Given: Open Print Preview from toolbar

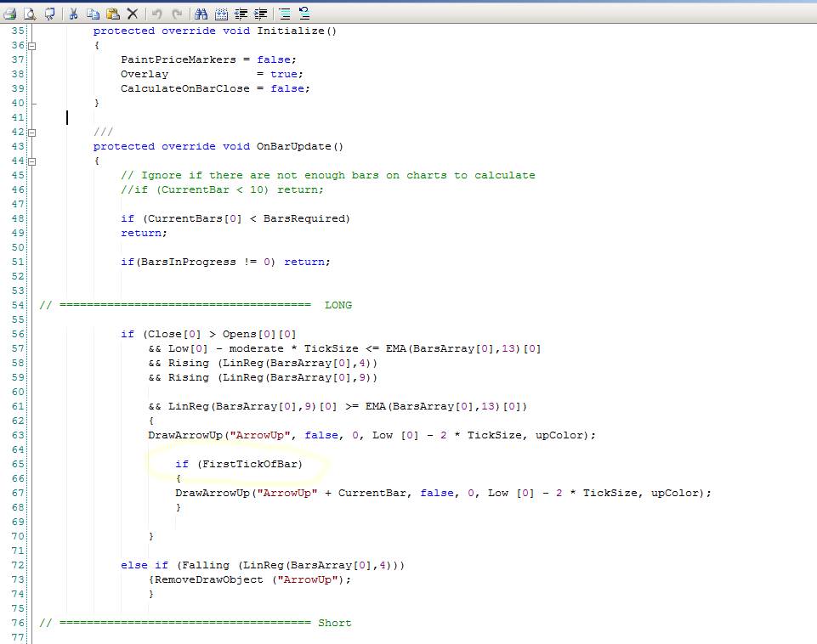Looking at the screenshot, I should click(x=31, y=14).
